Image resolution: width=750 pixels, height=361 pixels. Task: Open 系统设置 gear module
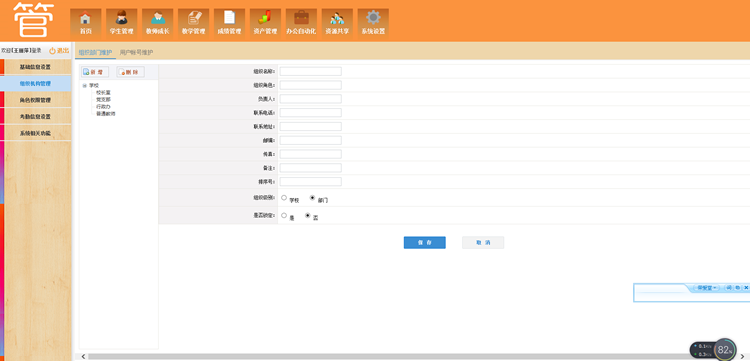[373, 23]
